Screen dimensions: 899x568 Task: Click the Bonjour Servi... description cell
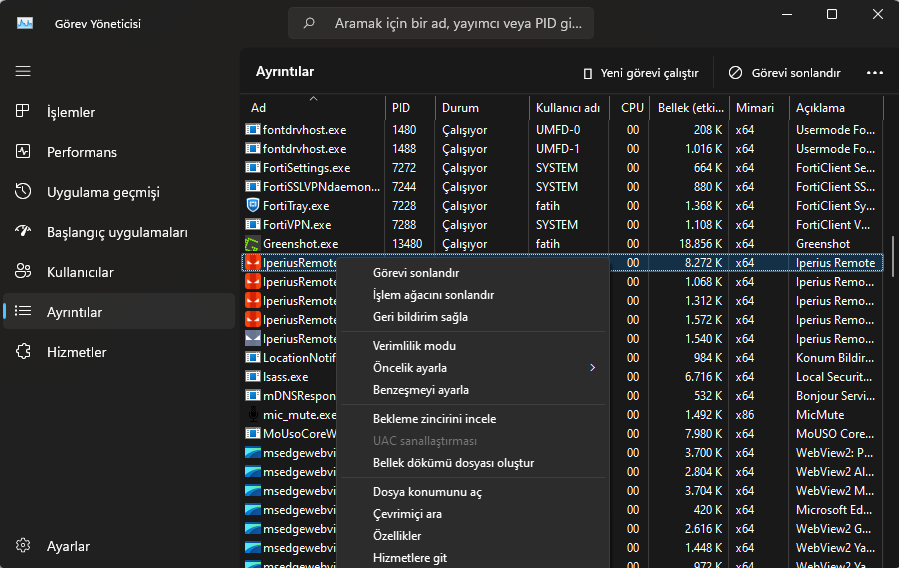coord(835,395)
